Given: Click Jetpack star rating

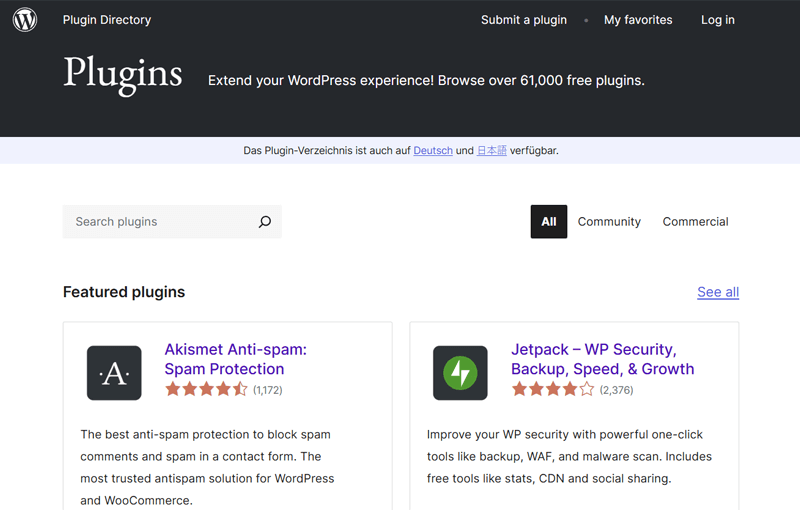Looking at the screenshot, I should click(x=553, y=390).
